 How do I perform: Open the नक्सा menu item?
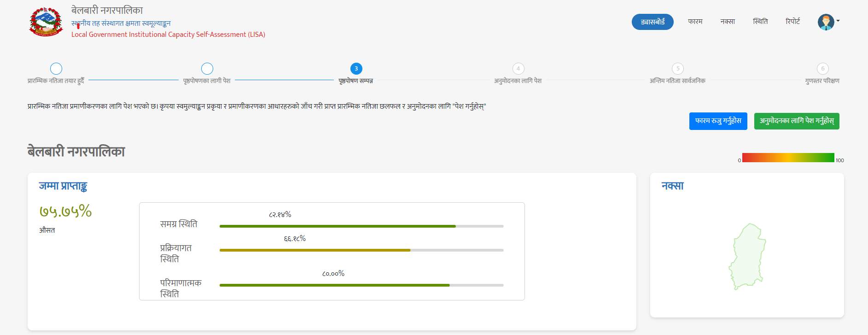tap(728, 22)
